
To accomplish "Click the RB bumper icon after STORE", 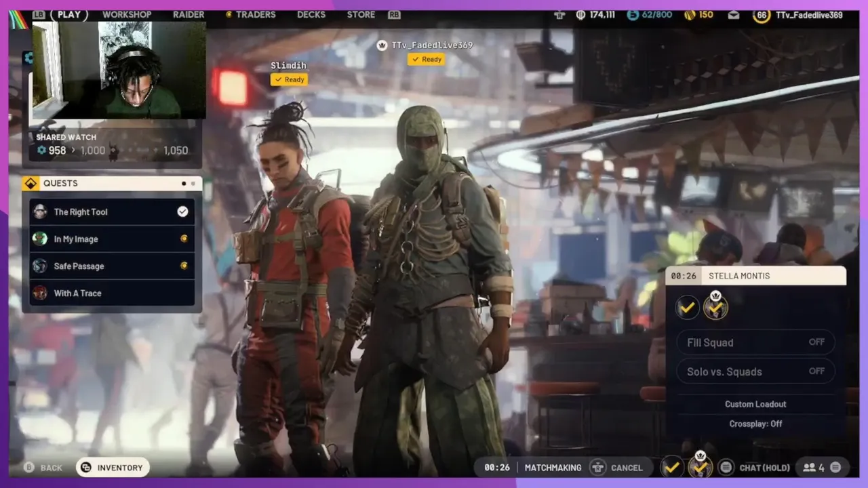I will click(393, 14).
